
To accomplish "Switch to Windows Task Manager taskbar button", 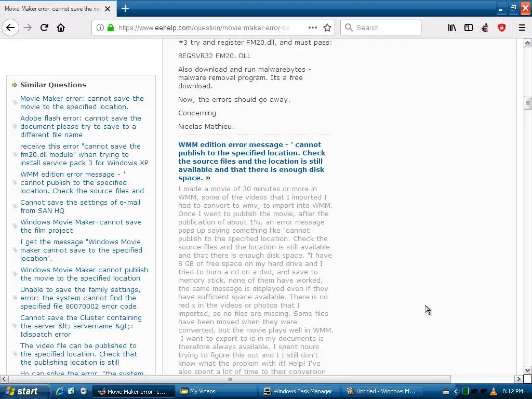I will (299, 392).
